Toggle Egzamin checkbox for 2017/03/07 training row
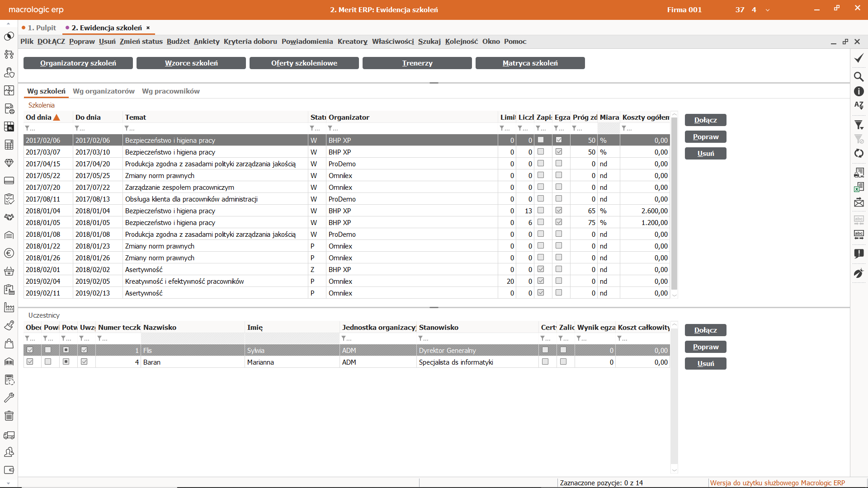Screen dimensions: 868x488 (559, 152)
